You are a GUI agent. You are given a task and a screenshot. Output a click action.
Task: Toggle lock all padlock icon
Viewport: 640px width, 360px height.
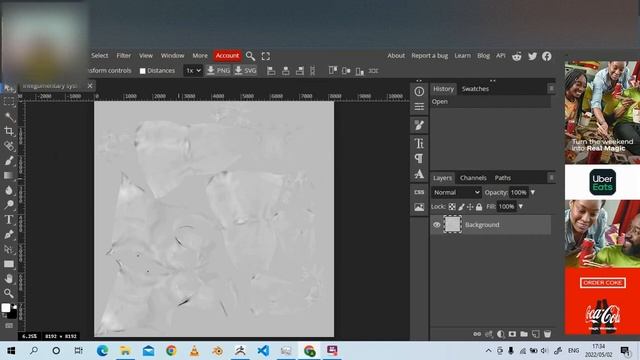click(479, 207)
